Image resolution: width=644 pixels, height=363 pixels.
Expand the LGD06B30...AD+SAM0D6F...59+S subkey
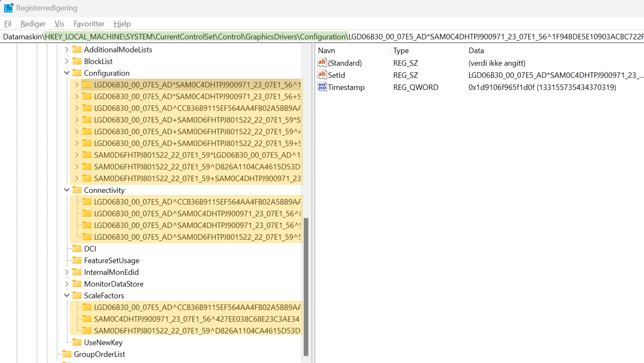click(x=77, y=143)
